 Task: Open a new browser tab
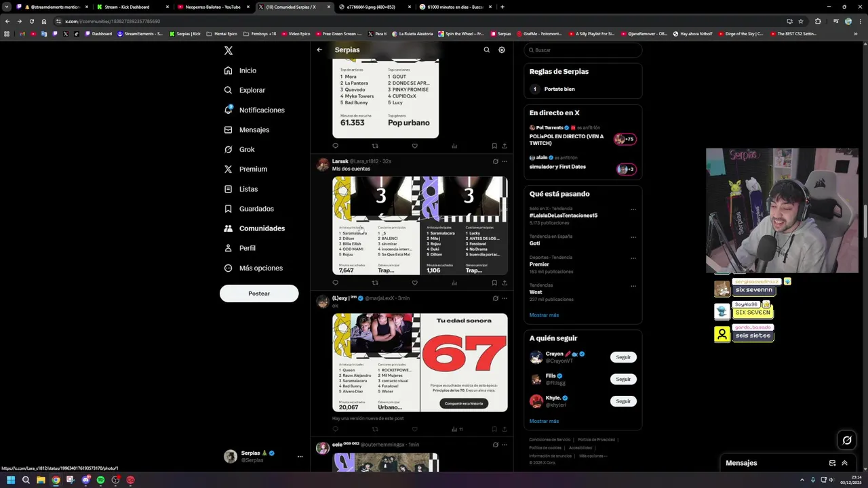coord(502,7)
